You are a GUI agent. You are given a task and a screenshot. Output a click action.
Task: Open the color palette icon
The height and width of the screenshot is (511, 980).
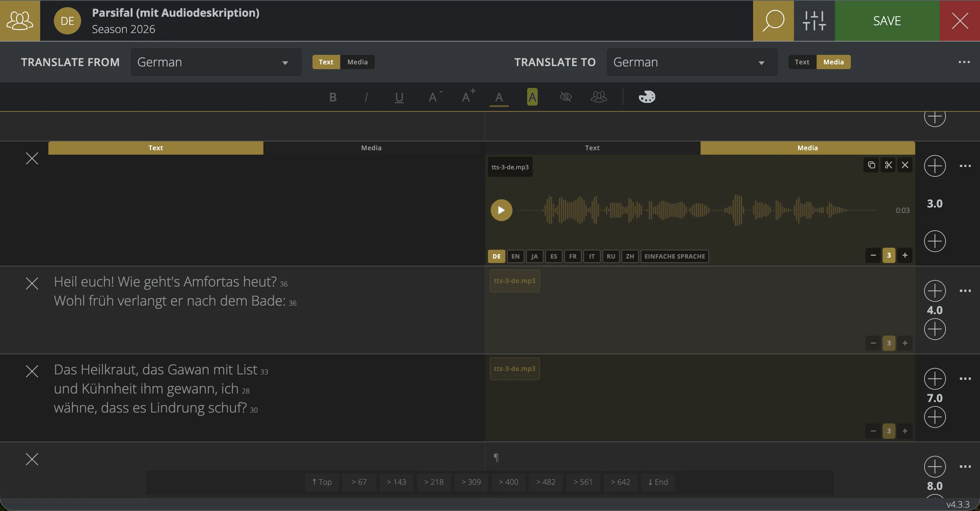tap(647, 97)
